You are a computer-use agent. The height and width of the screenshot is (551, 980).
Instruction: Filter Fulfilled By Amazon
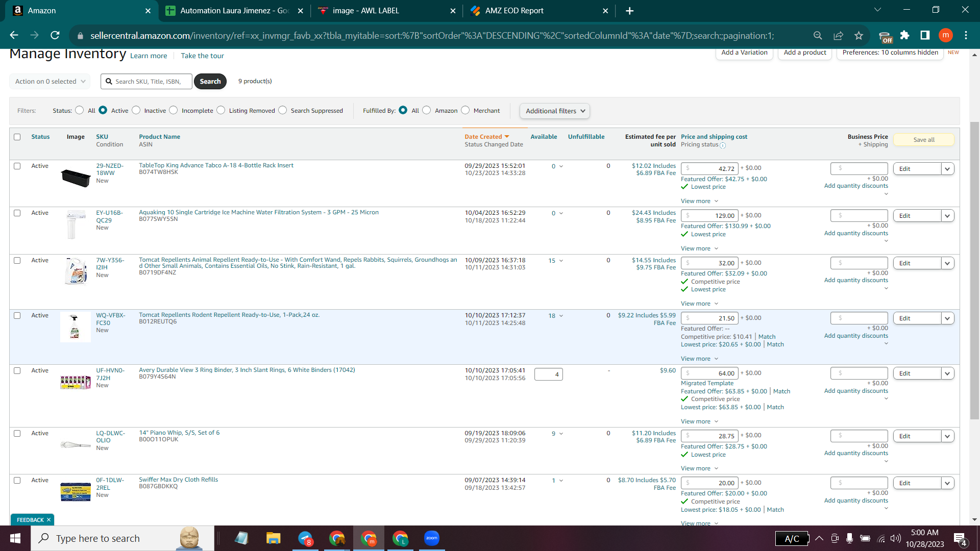[x=427, y=110]
